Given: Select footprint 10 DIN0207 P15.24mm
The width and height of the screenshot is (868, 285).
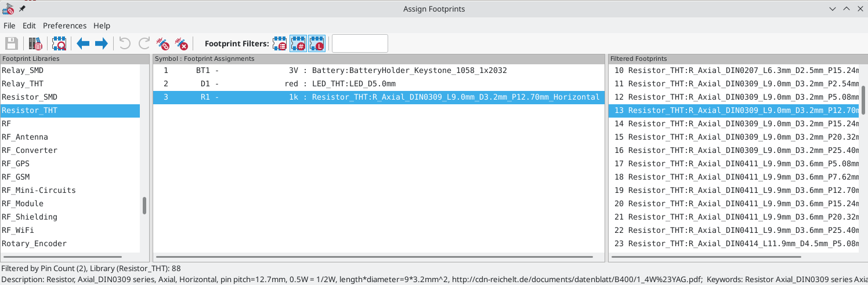Looking at the screenshot, I should coord(734,70).
